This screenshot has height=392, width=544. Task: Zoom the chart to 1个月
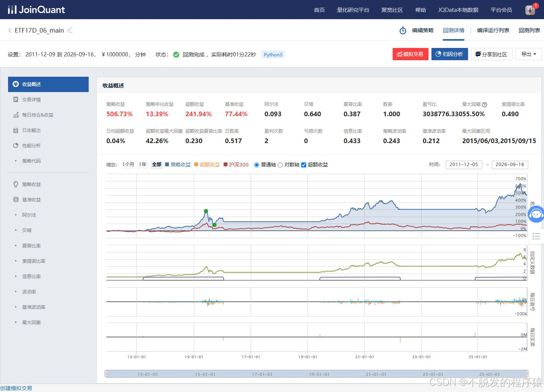point(128,165)
